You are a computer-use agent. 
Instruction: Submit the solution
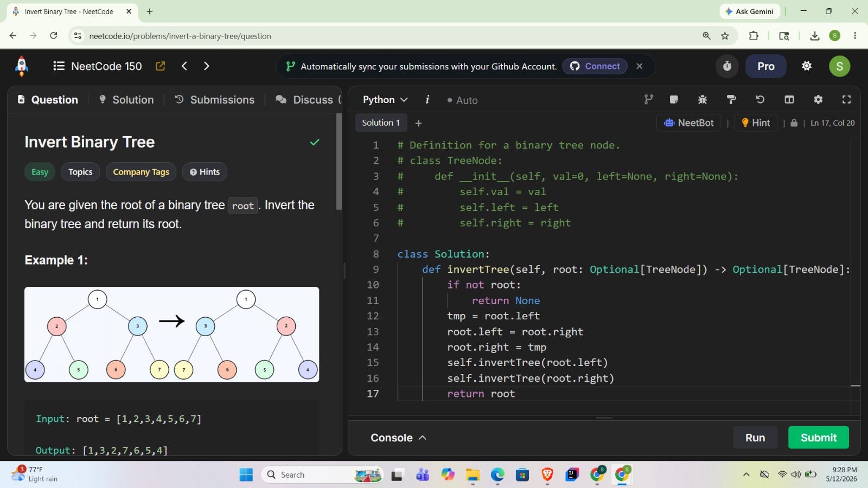[819, 438]
